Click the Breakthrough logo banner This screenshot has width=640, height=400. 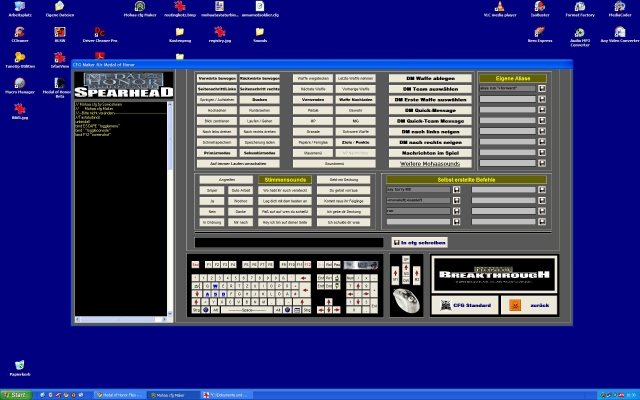(x=494, y=274)
